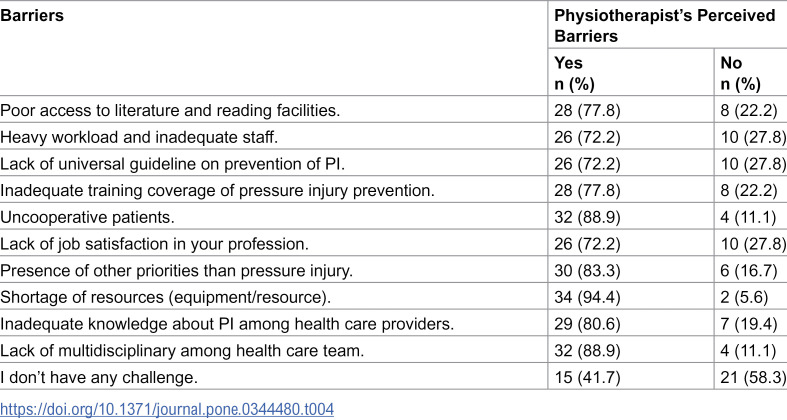Click the 34 (94.4) Yes value cell
This screenshot has height=420, width=787.
pos(587,297)
